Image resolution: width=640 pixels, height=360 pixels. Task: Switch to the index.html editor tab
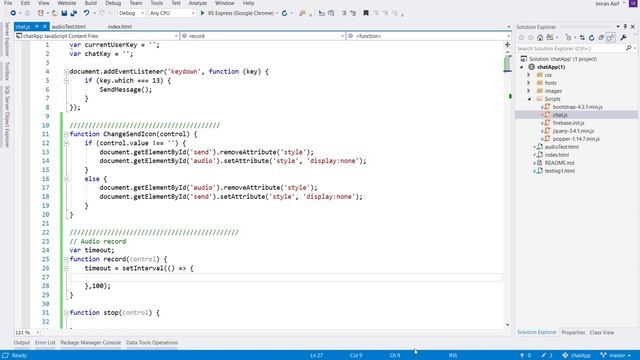120,27
